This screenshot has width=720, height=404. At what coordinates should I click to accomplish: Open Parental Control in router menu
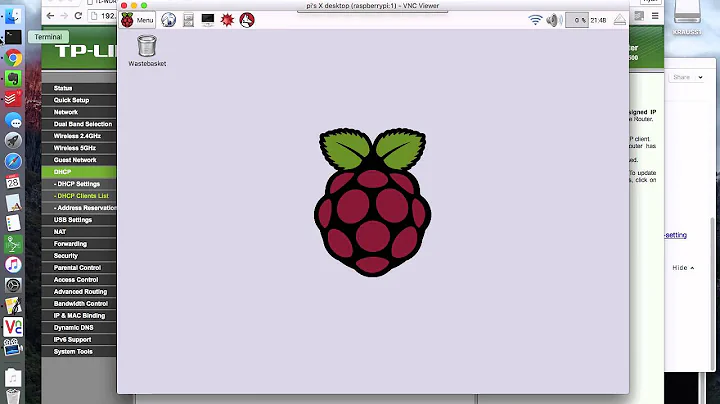click(x=79, y=268)
